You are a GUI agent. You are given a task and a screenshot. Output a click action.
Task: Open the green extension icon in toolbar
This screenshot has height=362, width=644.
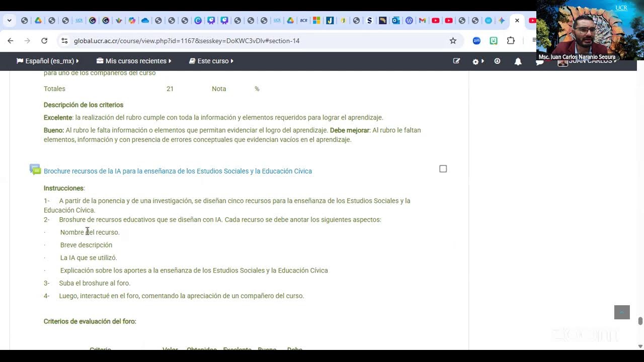[494, 41]
